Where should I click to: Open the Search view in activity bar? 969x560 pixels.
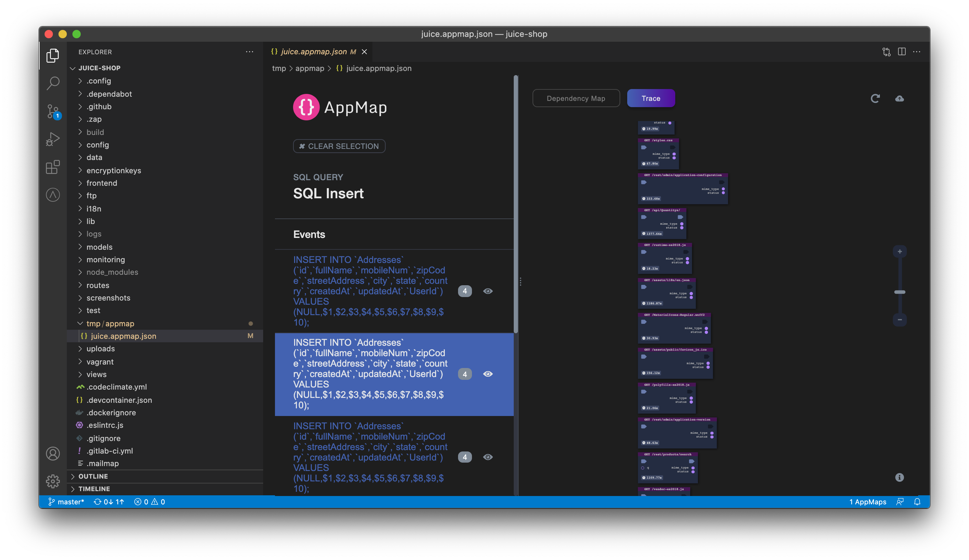click(53, 83)
